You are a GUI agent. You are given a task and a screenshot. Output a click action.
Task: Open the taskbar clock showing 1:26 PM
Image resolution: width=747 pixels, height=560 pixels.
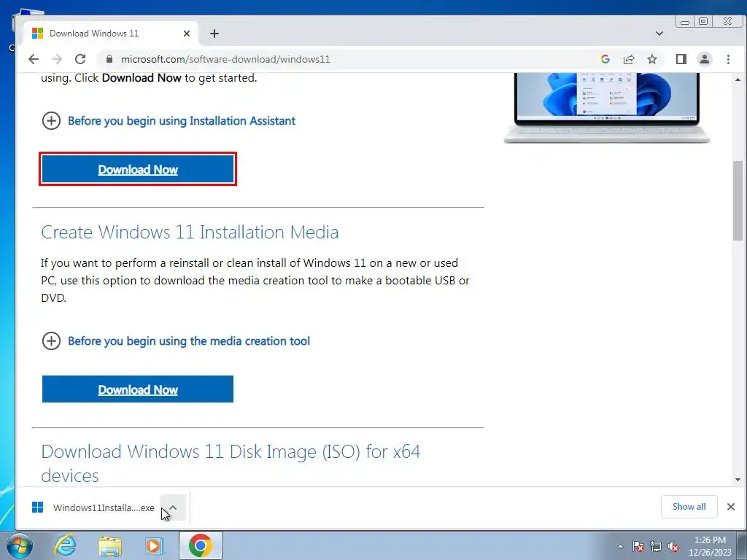(710, 546)
